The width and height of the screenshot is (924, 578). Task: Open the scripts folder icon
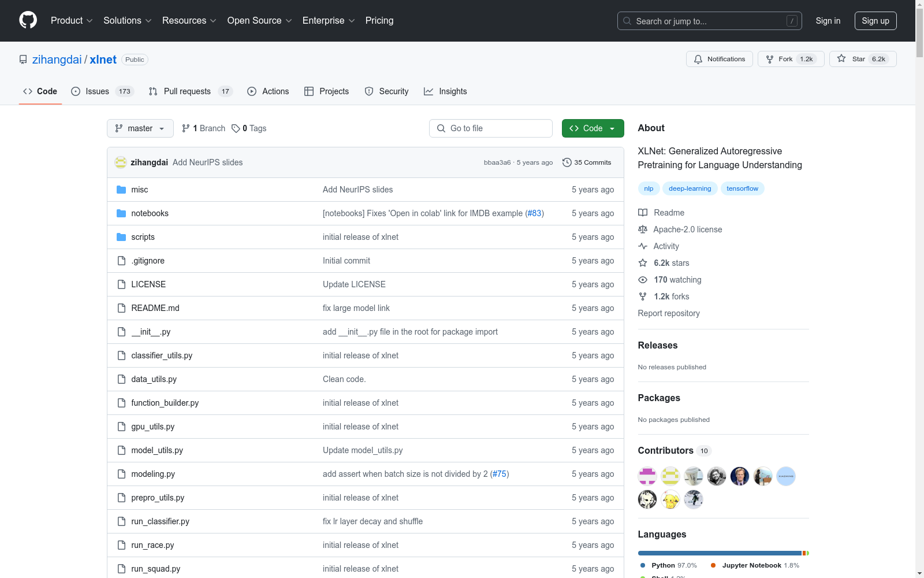pyautogui.click(x=121, y=237)
